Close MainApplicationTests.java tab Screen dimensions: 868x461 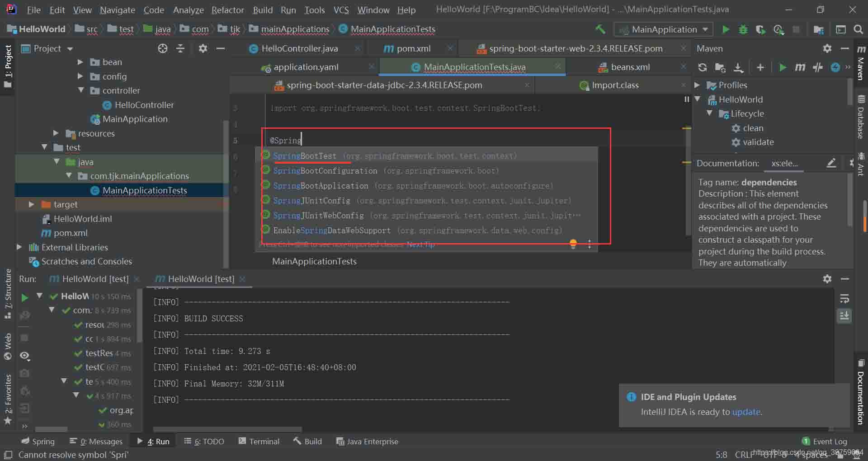pyautogui.click(x=558, y=66)
